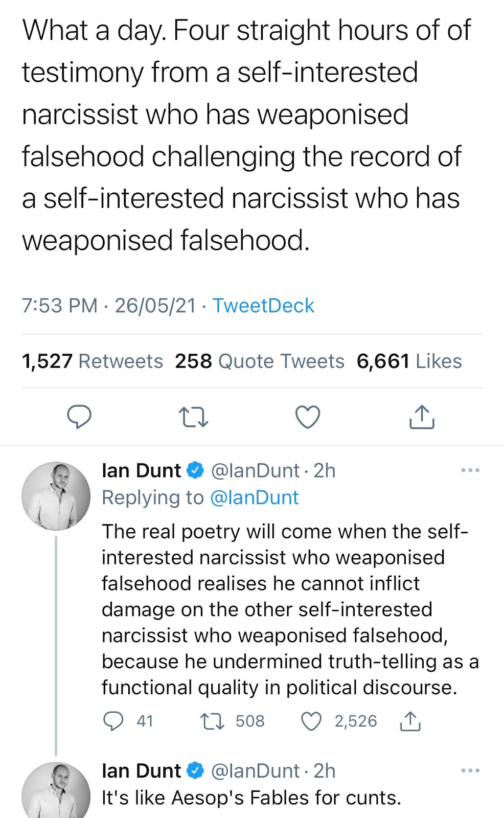Open Ian Dunt's avatar on first reply
The width and height of the screenshot is (504, 818).
click(x=56, y=496)
